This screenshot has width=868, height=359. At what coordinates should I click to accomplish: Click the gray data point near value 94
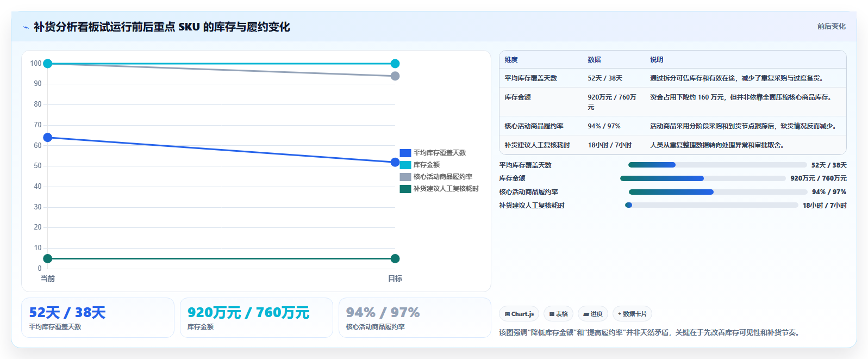[395, 76]
